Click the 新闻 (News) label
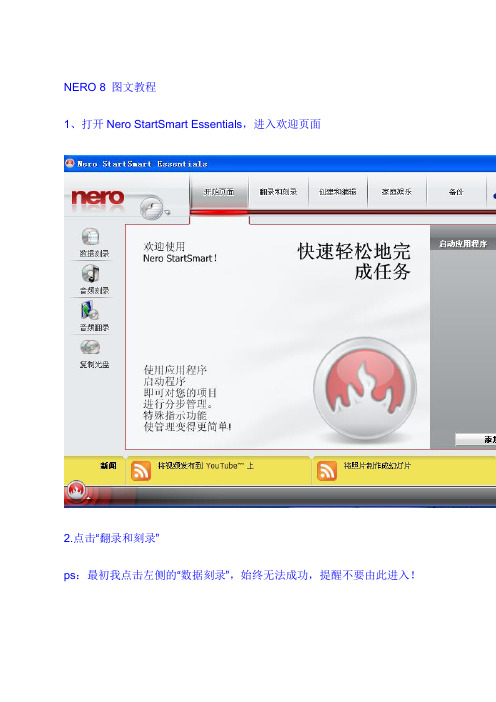The width and height of the screenshot is (496, 702). click(x=108, y=466)
